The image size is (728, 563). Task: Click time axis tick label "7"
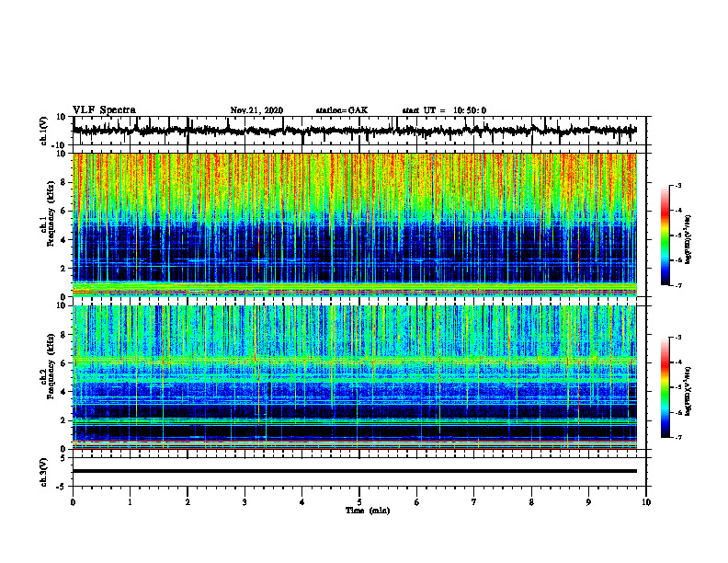[x=474, y=502]
